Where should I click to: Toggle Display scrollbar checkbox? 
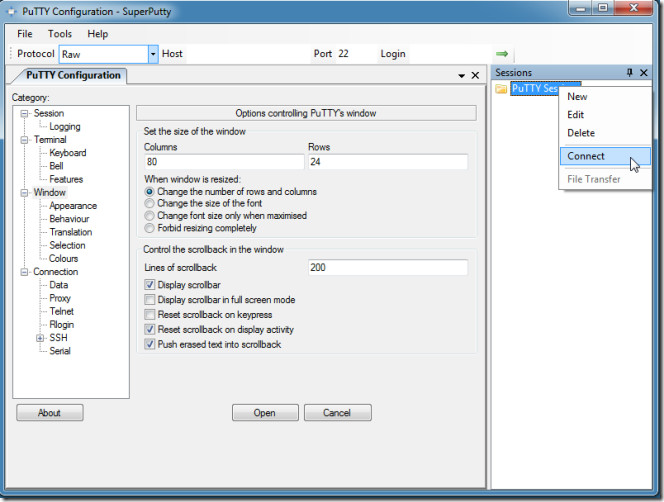[x=149, y=285]
